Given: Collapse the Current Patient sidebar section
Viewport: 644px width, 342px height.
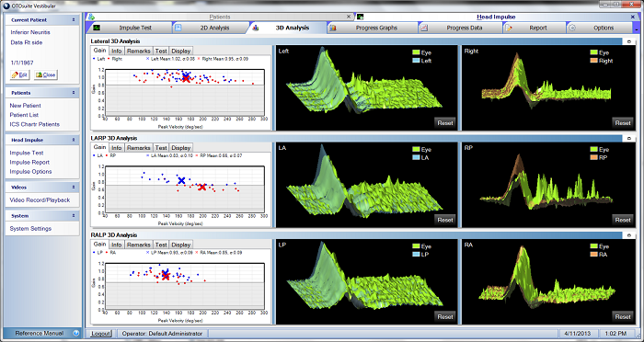Looking at the screenshot, I should pos(74,19).
